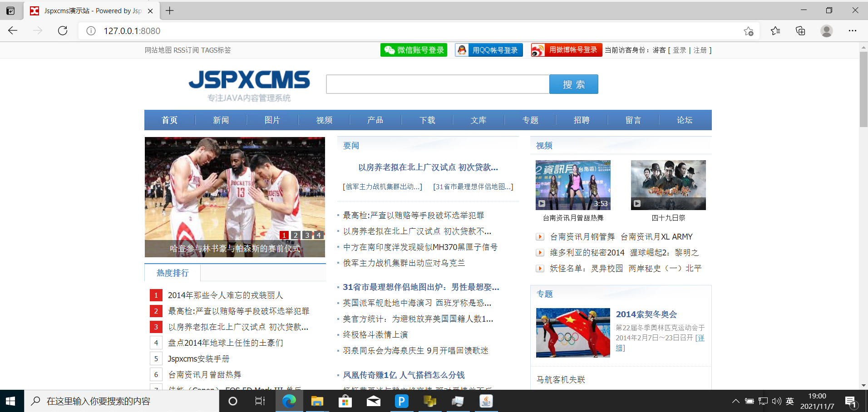Select 留言 in navigation bar

[x=633, y=120]
